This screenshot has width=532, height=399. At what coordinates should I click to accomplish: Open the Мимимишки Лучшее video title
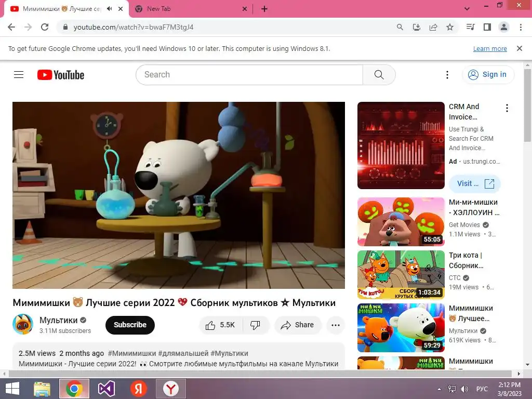click(471, 313)
